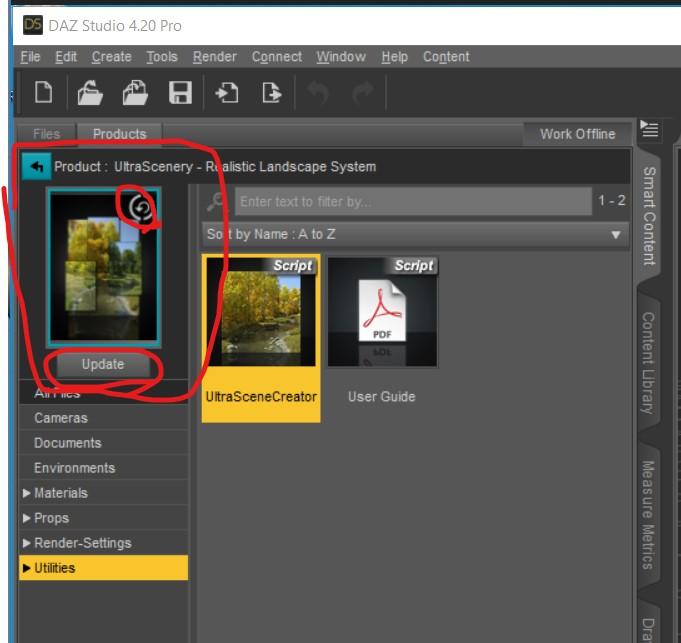Click the Work Offline button
Viewport: 681px width, 643px height.
577,134
